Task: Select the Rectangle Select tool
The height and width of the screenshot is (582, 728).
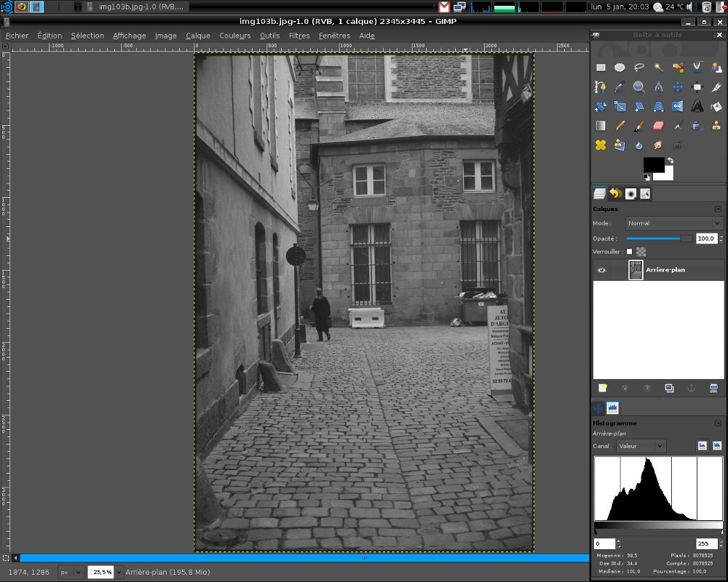Action: 601,68
